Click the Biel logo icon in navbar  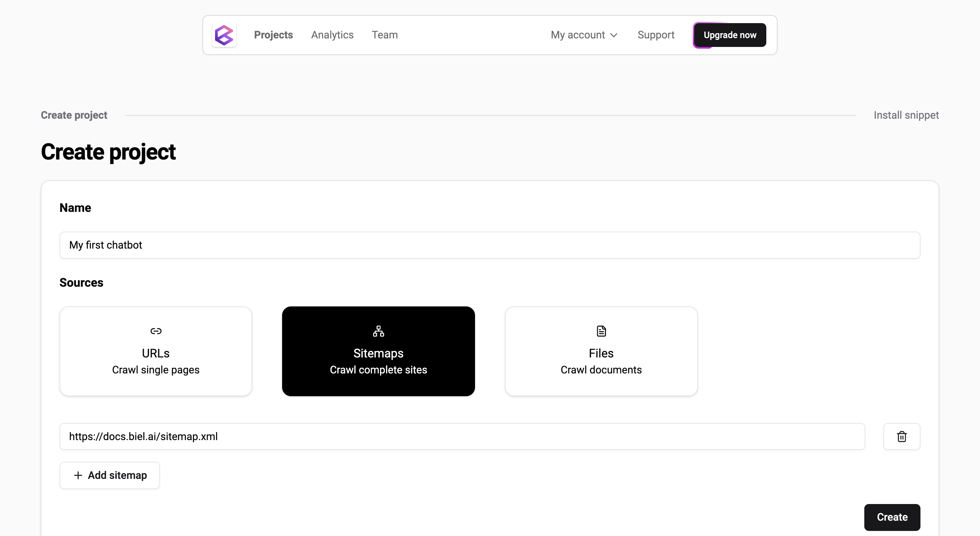(x=225, y=34)
